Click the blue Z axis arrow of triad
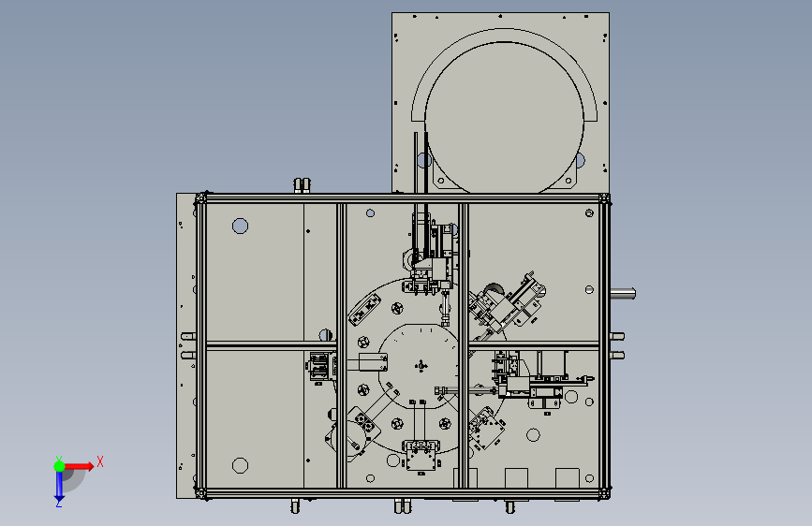The height and width of the screenshot is (526, 812). click(59, 486)
